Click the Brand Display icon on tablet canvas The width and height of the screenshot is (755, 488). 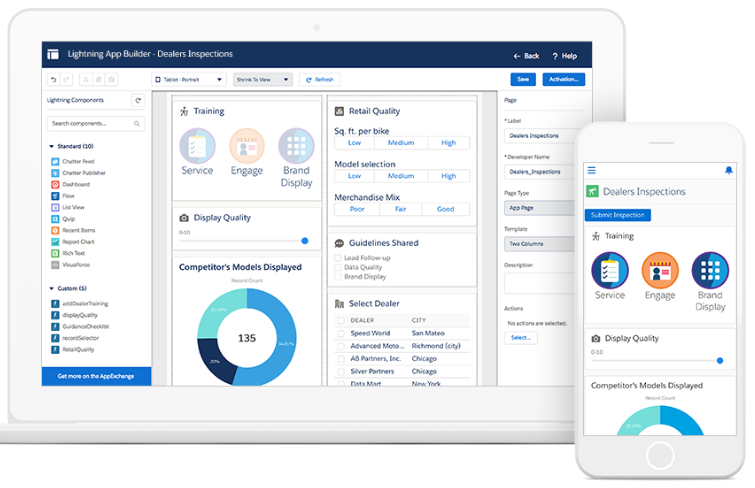click(x=296, y=146)
